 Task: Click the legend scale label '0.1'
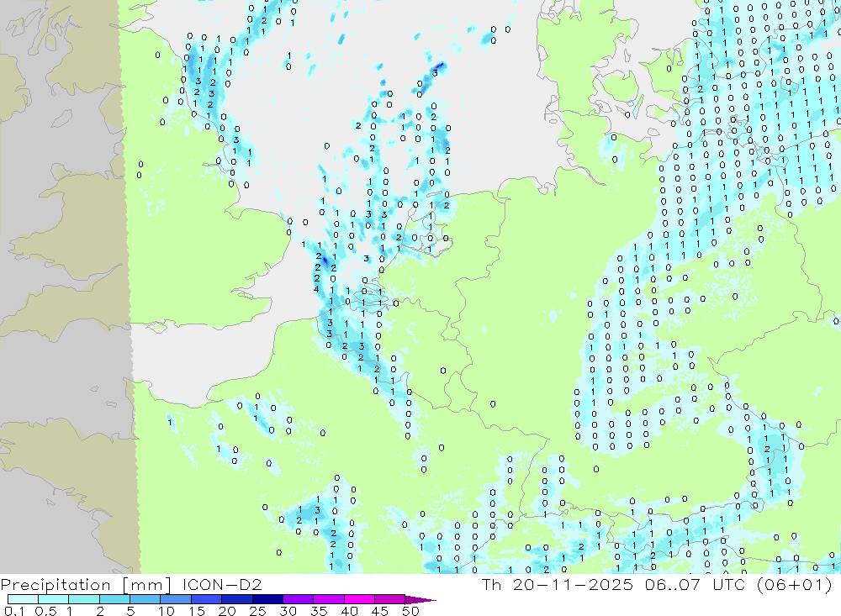pyautogui.click(x=13, y=611)
